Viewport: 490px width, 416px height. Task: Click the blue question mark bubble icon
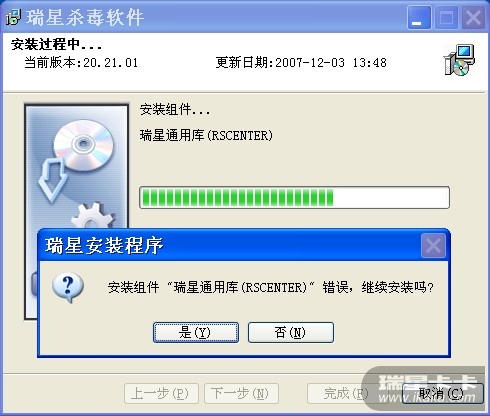pyautogui.click(x=68, y=288)
